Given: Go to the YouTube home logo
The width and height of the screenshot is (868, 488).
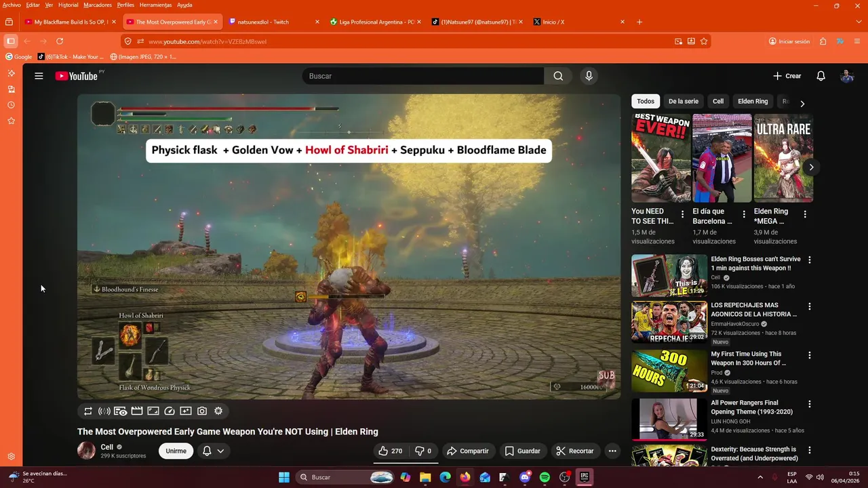Looking at the screenshot, I should tap(76, 76).
